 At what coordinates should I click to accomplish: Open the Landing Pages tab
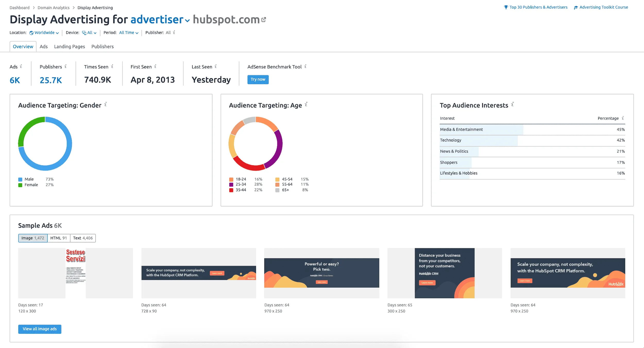70,46
